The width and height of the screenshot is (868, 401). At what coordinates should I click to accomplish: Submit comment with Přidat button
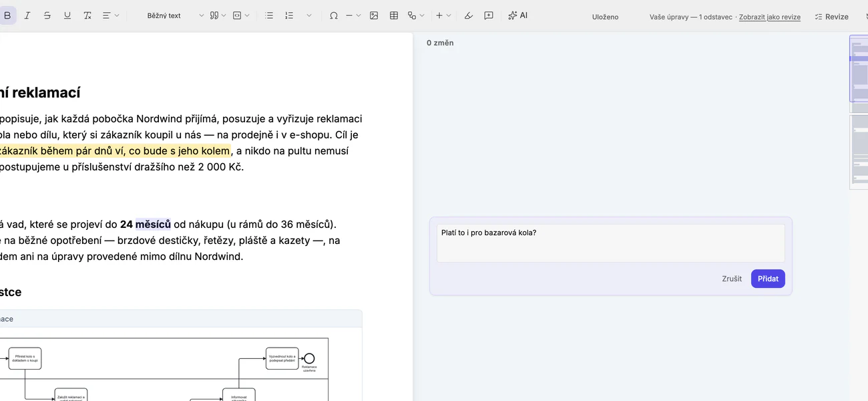768,279
